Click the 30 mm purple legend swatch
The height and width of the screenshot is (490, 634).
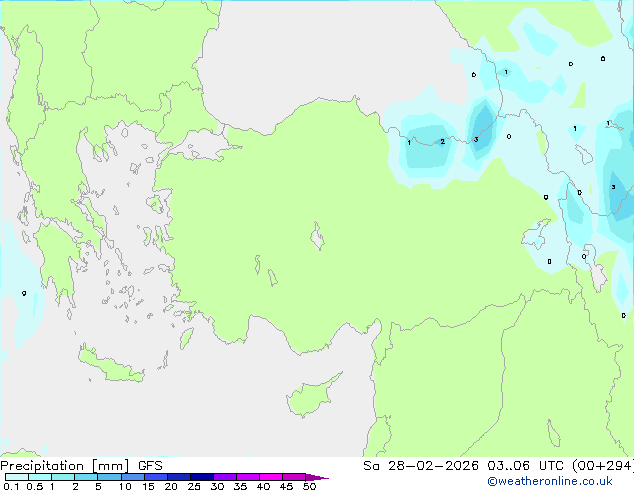click(225, 477)
